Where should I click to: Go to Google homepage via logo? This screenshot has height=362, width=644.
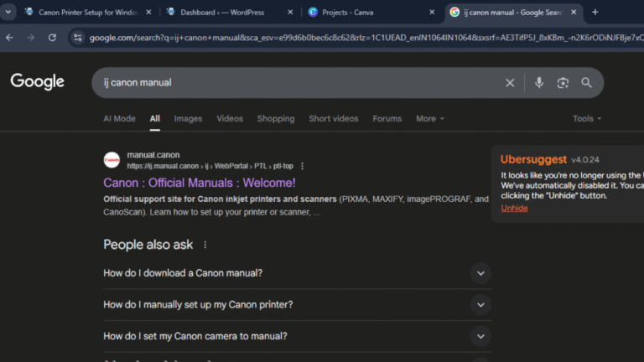tap(38, 81)
